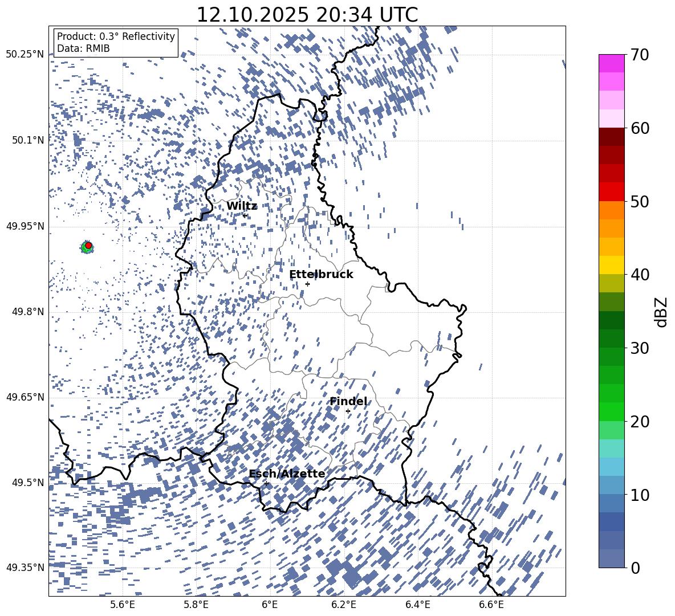
Task: Click the cross marker below Esch/Alzette
Action: point(266,483)
